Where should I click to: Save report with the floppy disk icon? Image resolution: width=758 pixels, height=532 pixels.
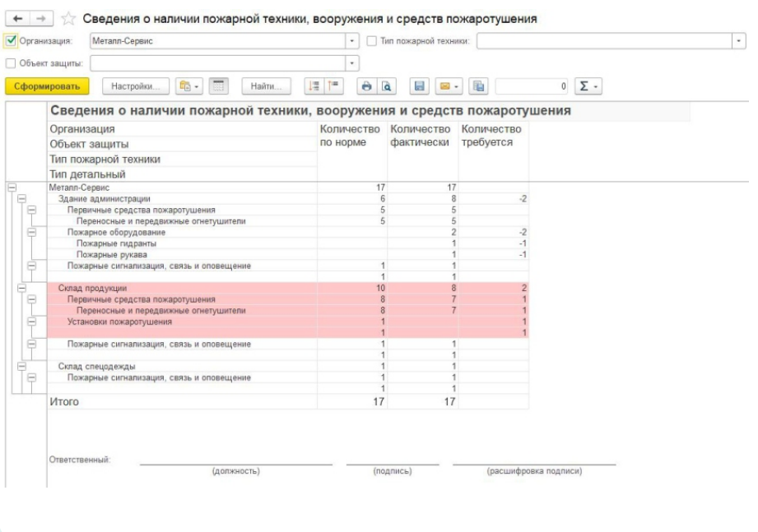[419, 86]
